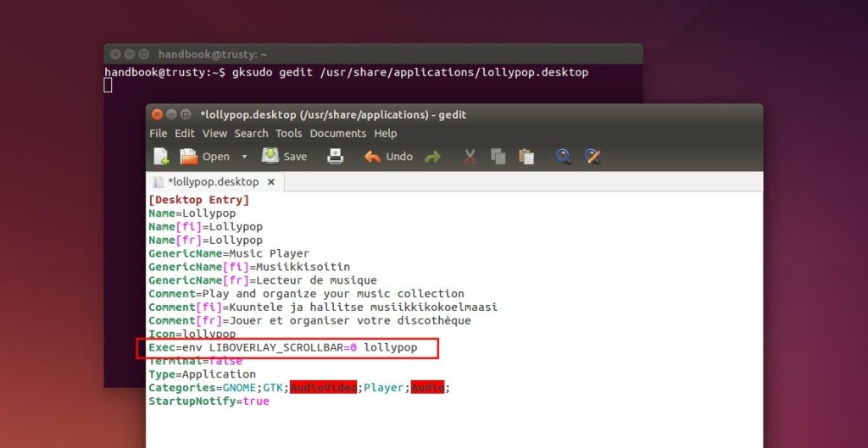Minimize the terminal window

click(x=130, y=54)
